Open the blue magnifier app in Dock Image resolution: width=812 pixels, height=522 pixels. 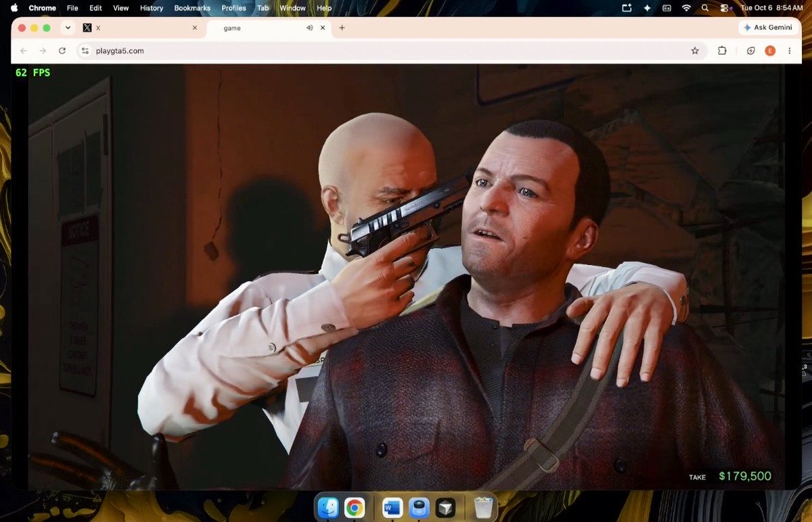(x=419, y=507)
